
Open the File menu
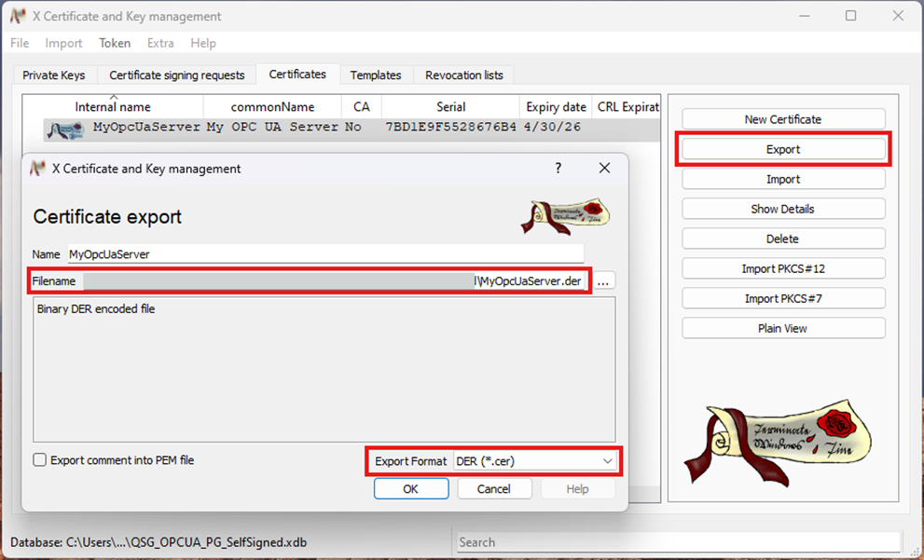(x=20, y=43)
